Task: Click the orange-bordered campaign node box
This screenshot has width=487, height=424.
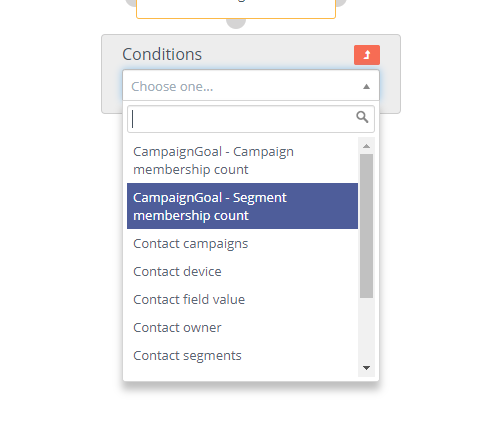Action: click(236, 9)
